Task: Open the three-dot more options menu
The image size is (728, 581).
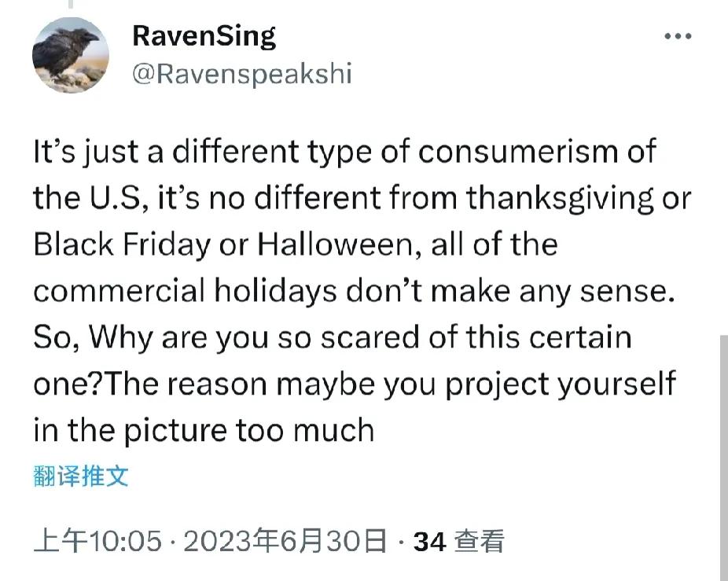Action: [x=678, y=35]
